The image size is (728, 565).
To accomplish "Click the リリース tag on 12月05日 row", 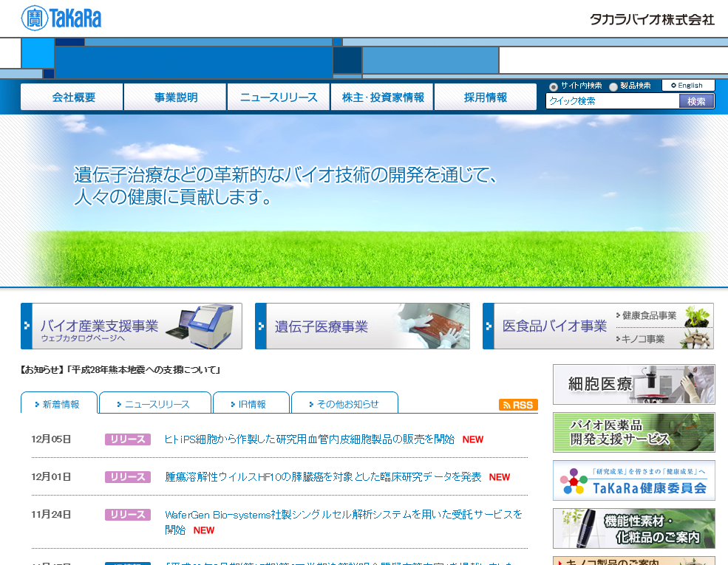I will tap(128, 439).
